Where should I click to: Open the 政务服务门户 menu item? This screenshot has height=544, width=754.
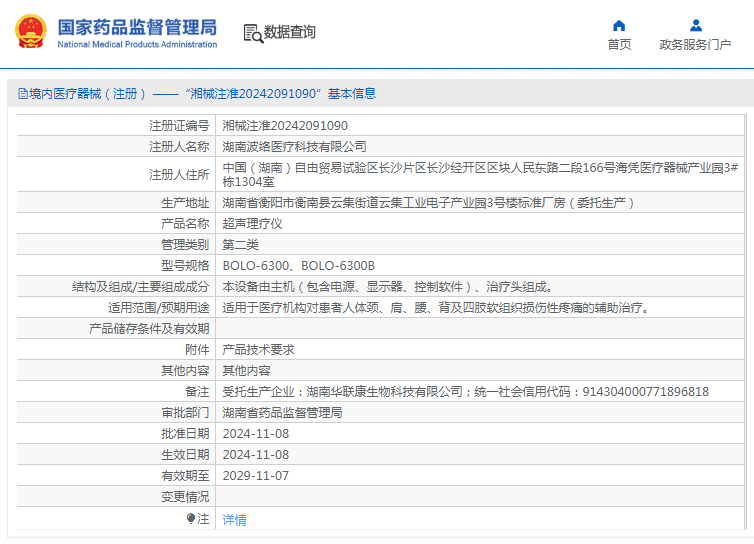click(x=695, y=45)
